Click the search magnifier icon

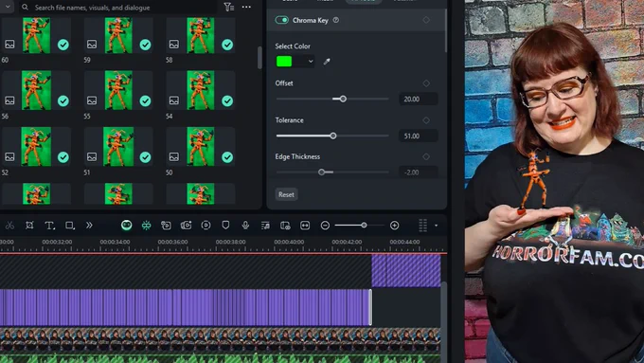point(25,8)
